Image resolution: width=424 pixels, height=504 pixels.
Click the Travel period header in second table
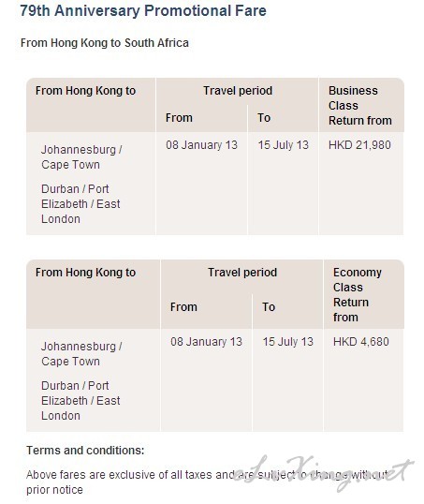(x=242, y=273)
